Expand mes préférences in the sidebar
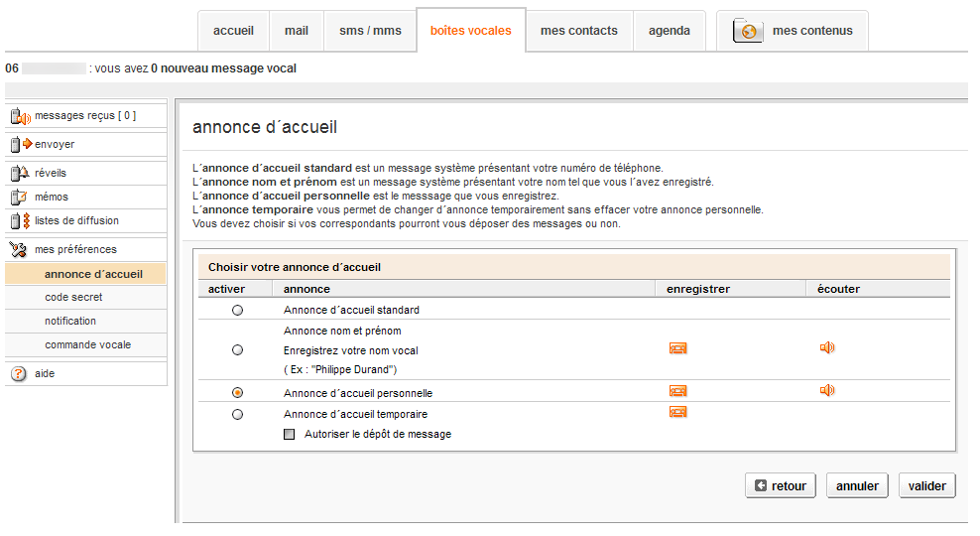 pos(75,249)
